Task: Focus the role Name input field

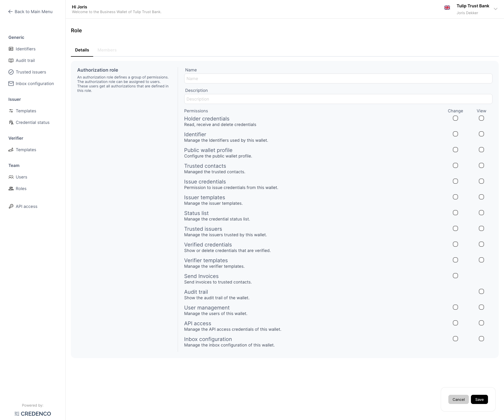Action: (338, 78)
